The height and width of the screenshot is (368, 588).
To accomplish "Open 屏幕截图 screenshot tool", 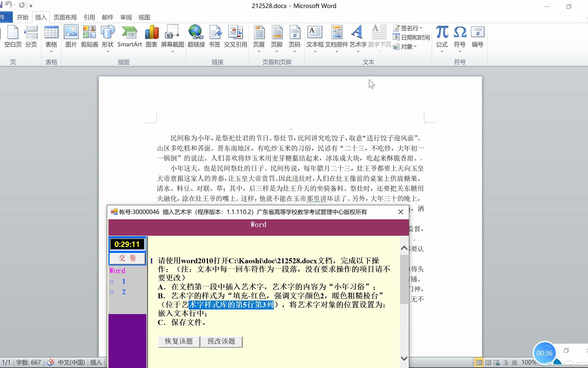I will coord(172,37).
